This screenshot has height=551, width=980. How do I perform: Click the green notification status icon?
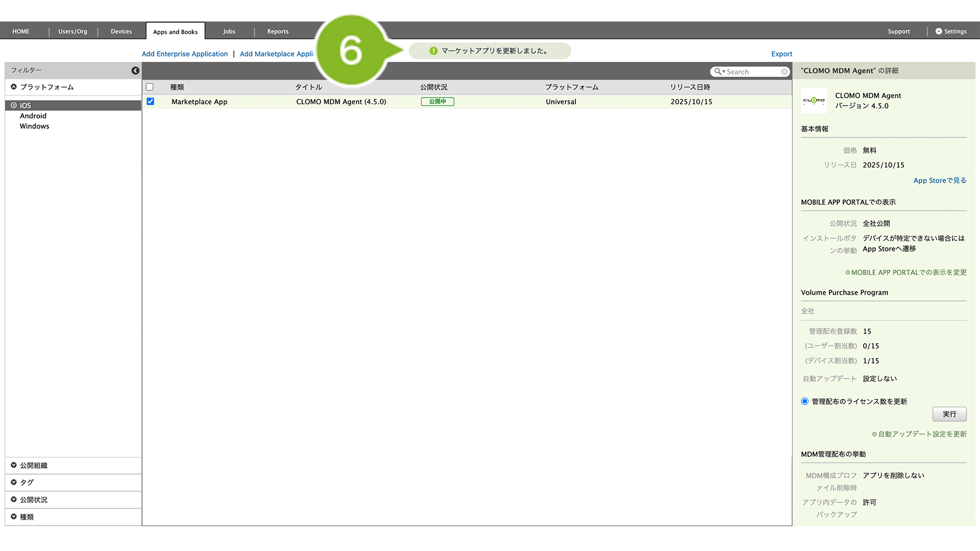coord(433,51)
